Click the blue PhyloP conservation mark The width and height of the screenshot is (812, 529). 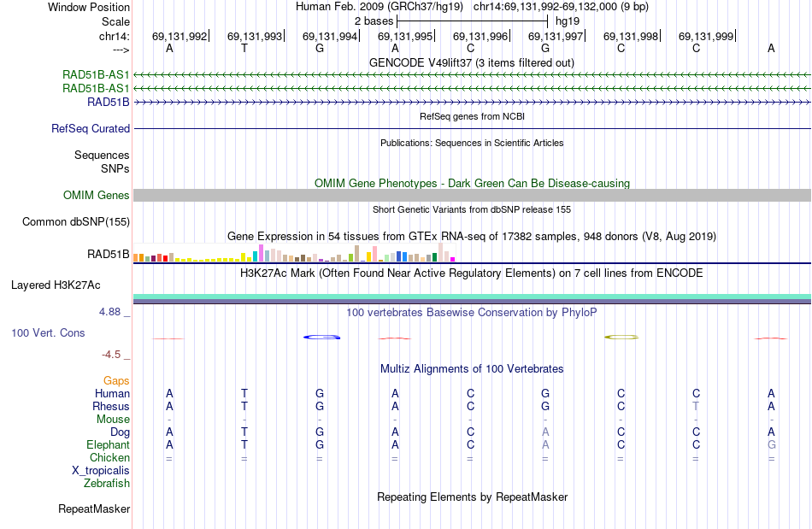[x=321, y=338]
